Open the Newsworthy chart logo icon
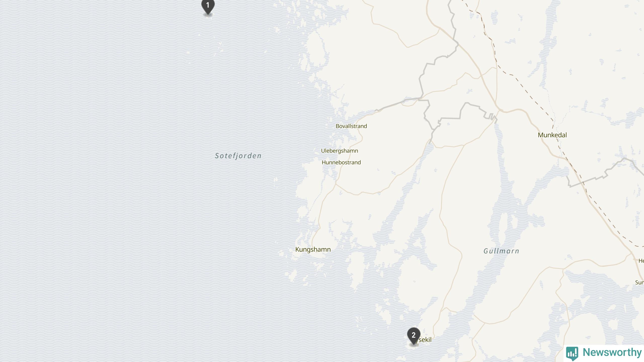This screenshot has height=362, width=644. 572,353
